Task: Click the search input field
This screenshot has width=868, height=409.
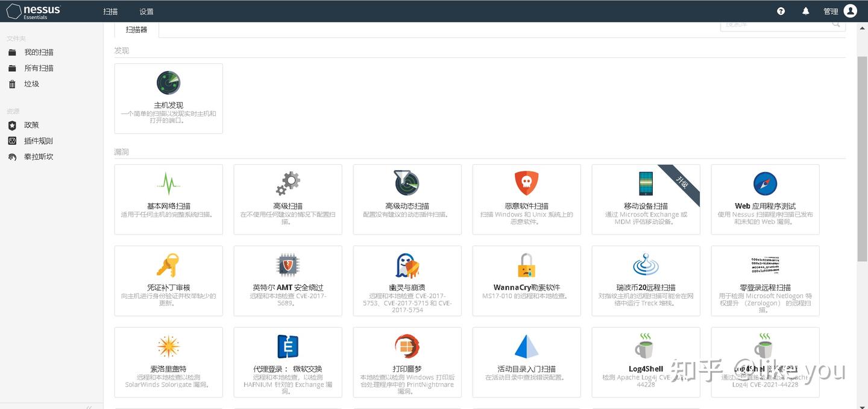Action: point(783,26)
